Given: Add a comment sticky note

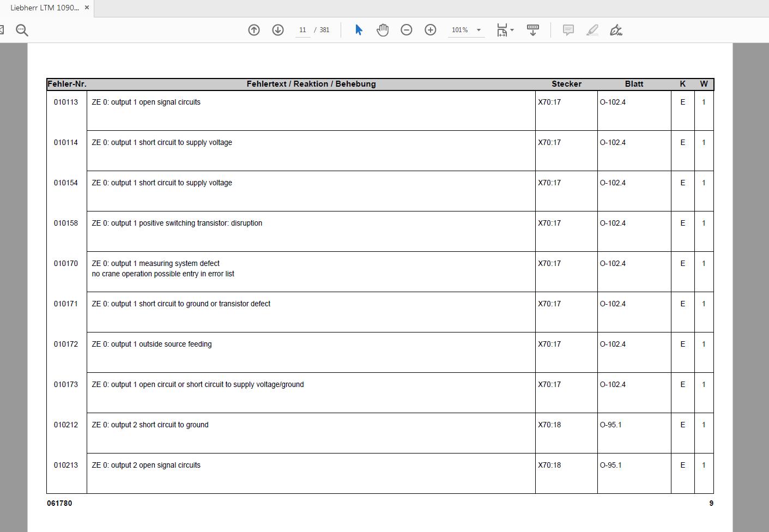Looking at the screenshot, I should (x=568, y=30).
